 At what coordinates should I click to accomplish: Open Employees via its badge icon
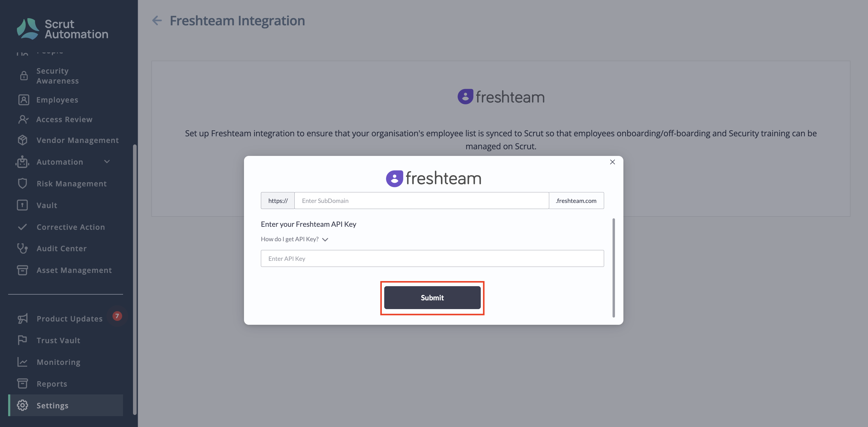coord(24,100)
